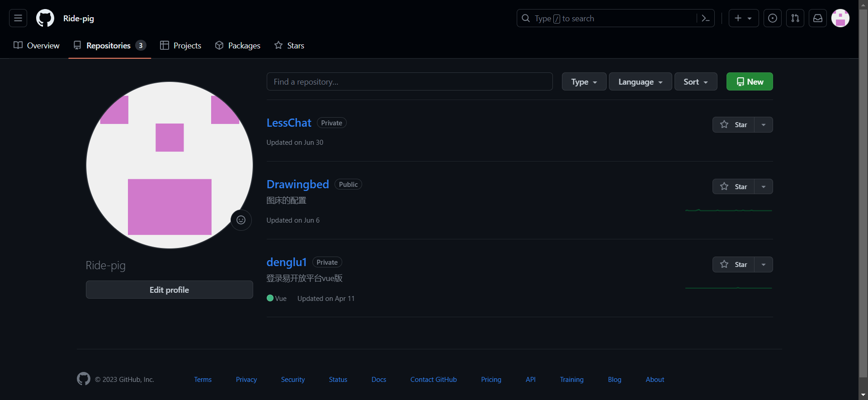Screen dimensions: 868x400
Task: Open the Packages tab
Action: click(x=238, y=45)
